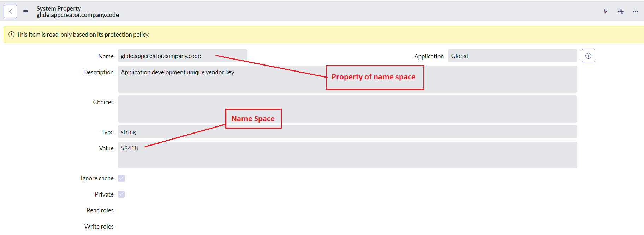Screen dimensions: 644x235
Task: Click the Value field containing 58418
Action: point(347,155)
